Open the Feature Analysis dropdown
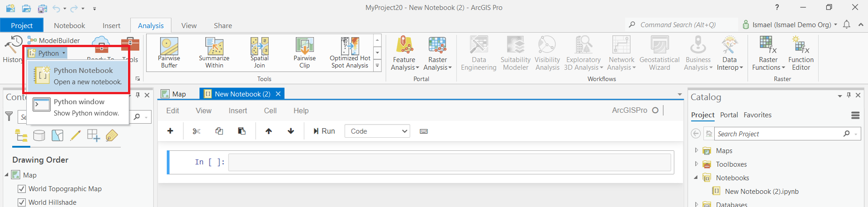This screenshot has width=868, height=207. click(x=405, y=53)
